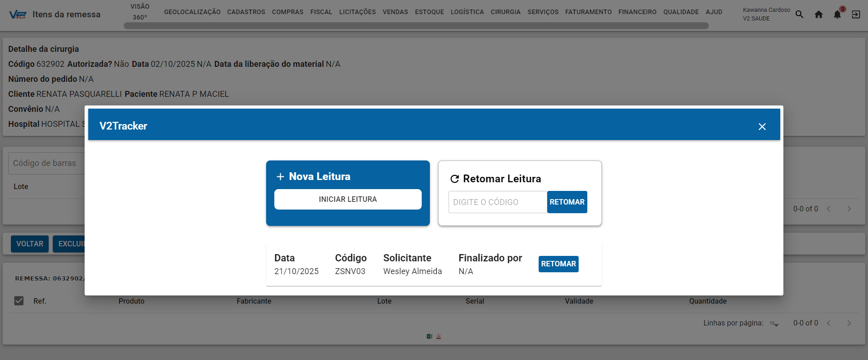Toggle the select-all checkbox beside Ref.
The height and width of the screenshot is (360, 868).
[x=19, y=301]
